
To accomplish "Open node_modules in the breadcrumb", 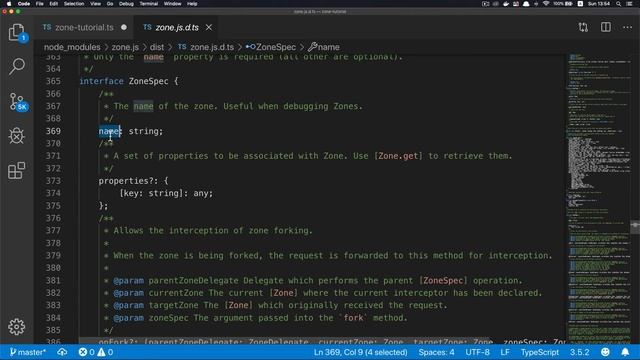I will [x=72, y=47].
